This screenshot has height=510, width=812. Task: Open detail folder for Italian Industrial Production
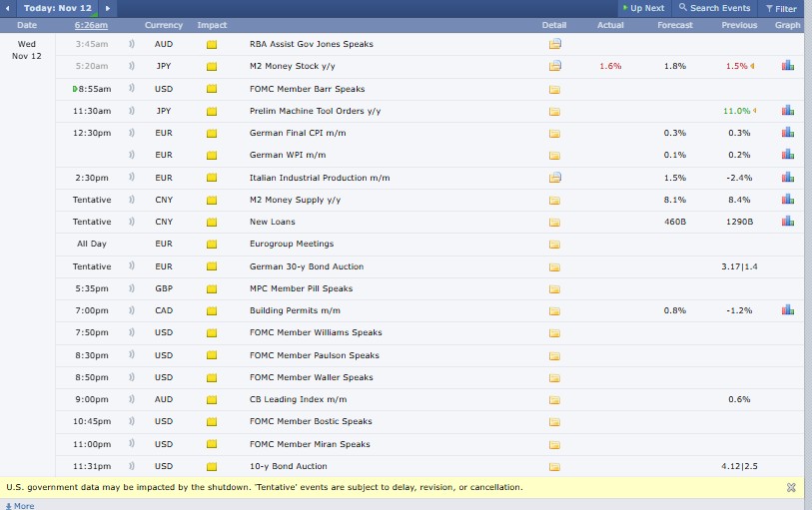(554, 178)
